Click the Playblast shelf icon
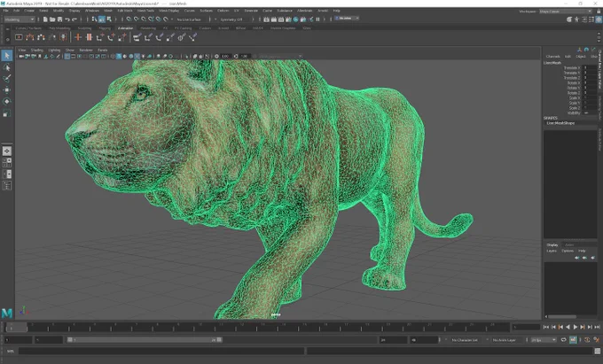Viewport: 603px width, 364px height. (x=19, y=37)
